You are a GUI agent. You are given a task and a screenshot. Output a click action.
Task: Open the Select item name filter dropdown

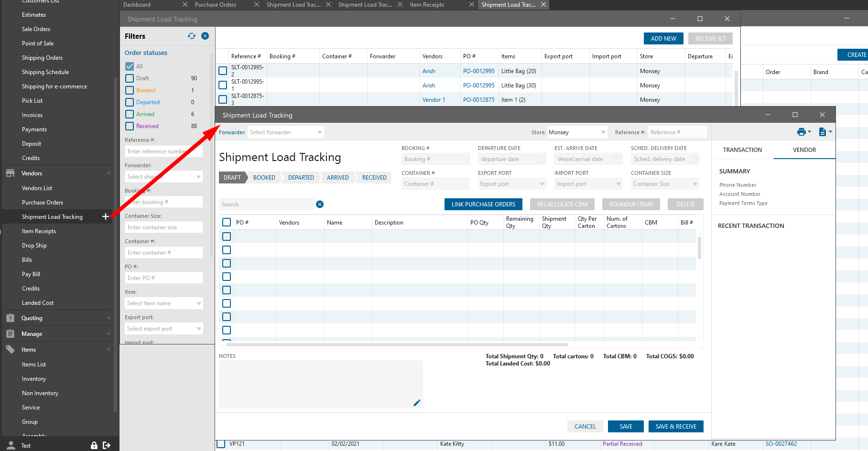[164, 303]
